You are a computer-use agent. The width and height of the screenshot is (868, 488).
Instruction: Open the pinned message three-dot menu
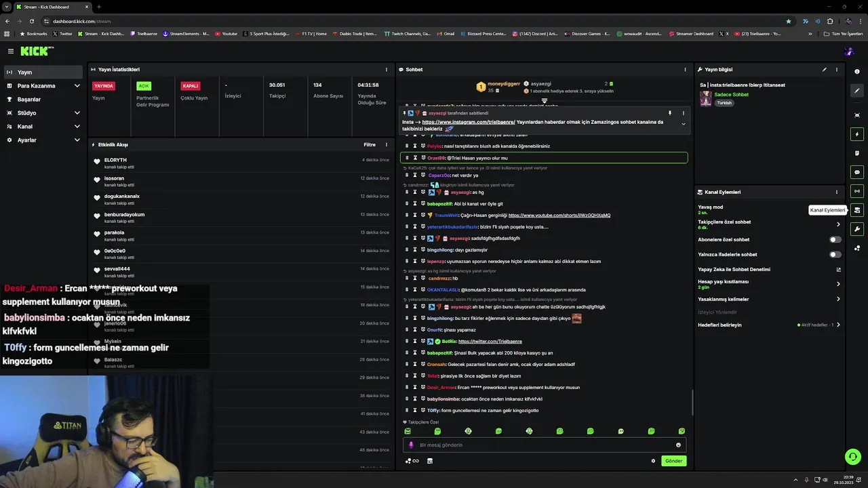click(x=683, y=113)
